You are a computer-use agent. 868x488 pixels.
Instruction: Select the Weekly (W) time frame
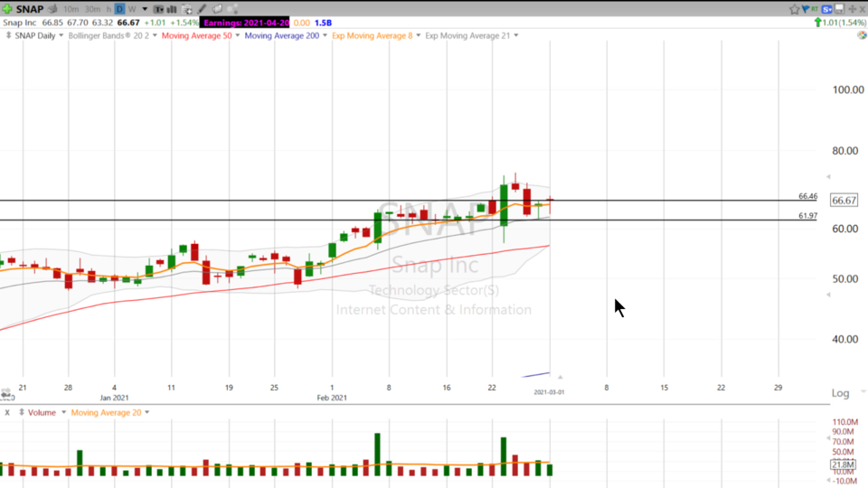(132, 9)
